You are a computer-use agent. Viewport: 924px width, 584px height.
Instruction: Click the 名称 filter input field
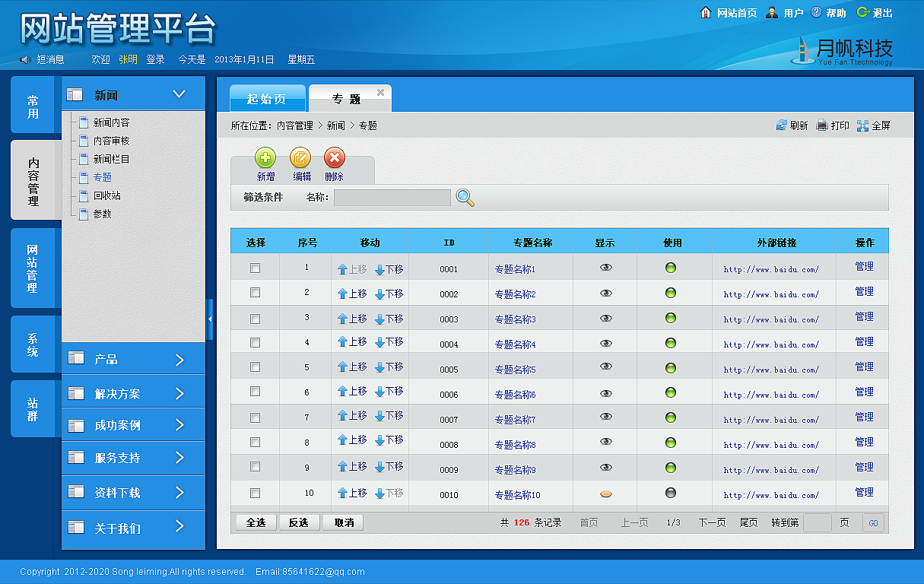coord(392,198)
